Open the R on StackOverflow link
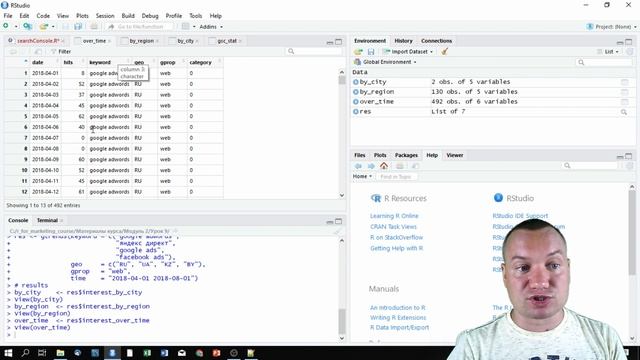The height and width of the screenshot is (360, 640). point(396,237)
